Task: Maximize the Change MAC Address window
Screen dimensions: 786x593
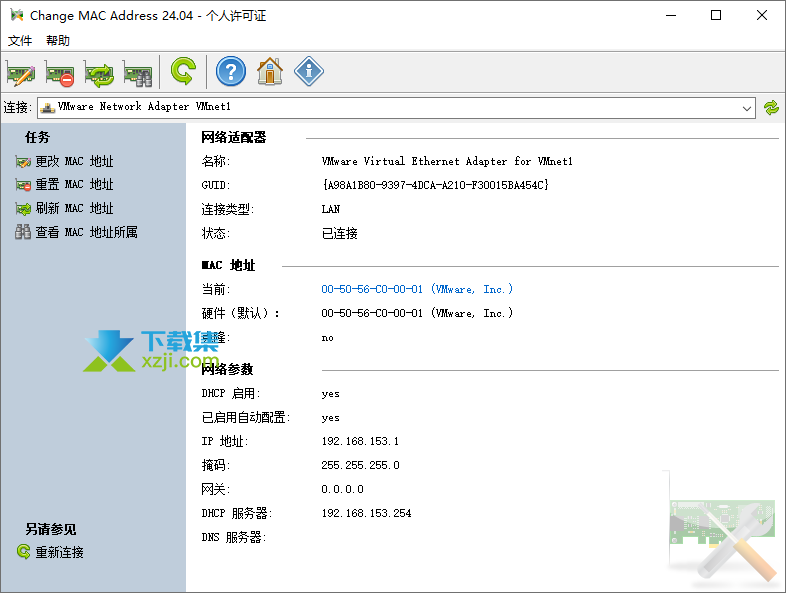Action: coord(716,16)
